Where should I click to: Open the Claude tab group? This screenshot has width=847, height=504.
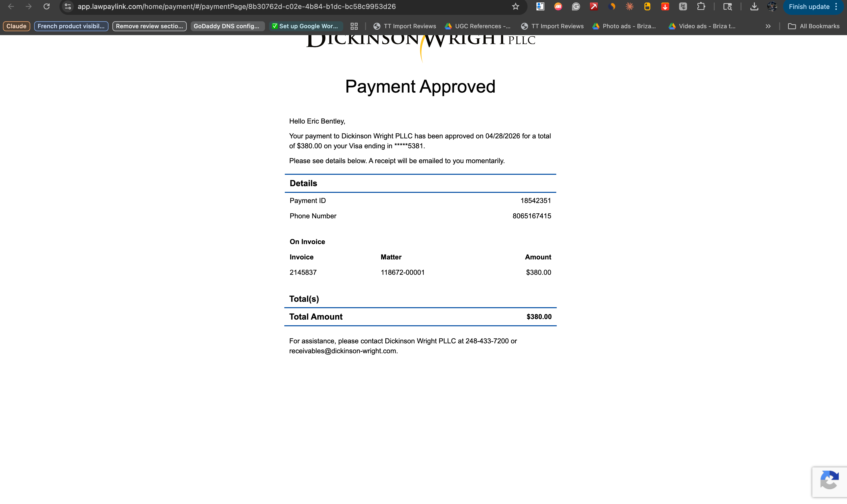pyautogui.click(x=16, y=26)
